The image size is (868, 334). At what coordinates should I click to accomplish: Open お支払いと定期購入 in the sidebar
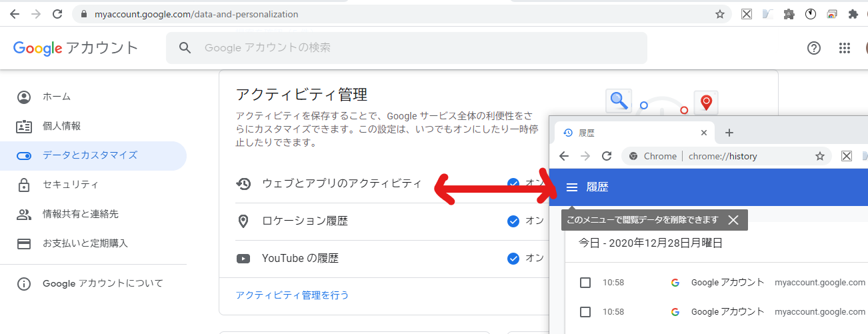point(93,243)
